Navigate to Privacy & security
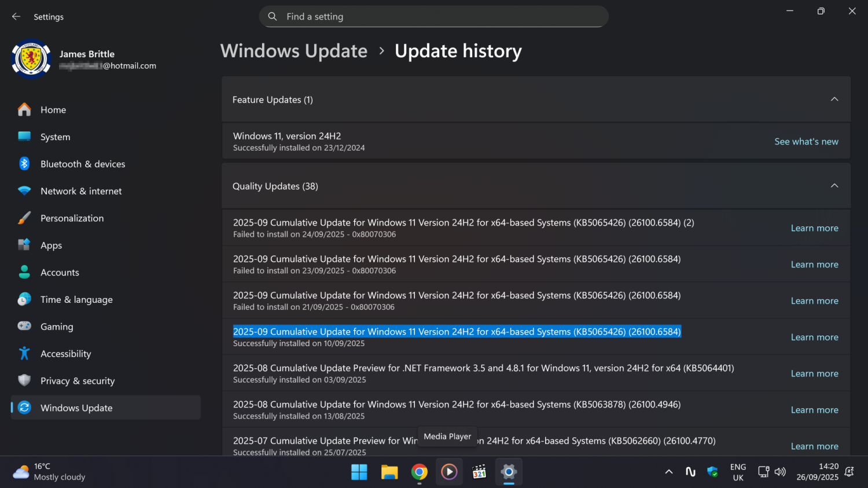 [106, 380]
